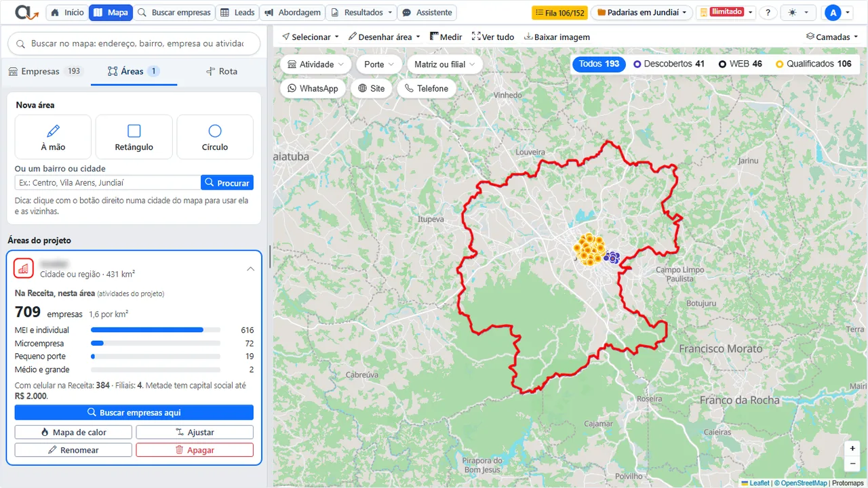Click the Ilimitado plan badge
868x488 pixels.
click(726, 12)
